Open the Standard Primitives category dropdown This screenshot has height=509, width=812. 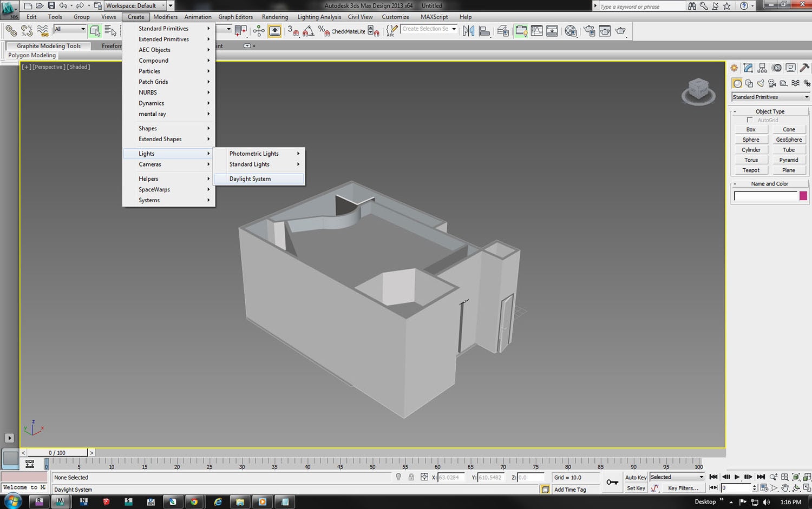click(x=770, y=97)
